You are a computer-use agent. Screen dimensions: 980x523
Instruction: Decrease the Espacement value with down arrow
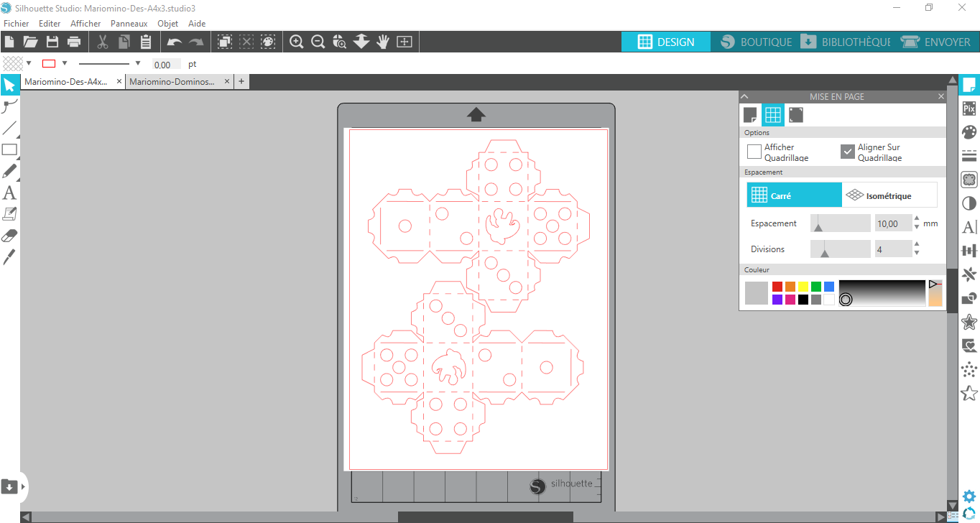point(917,227)
